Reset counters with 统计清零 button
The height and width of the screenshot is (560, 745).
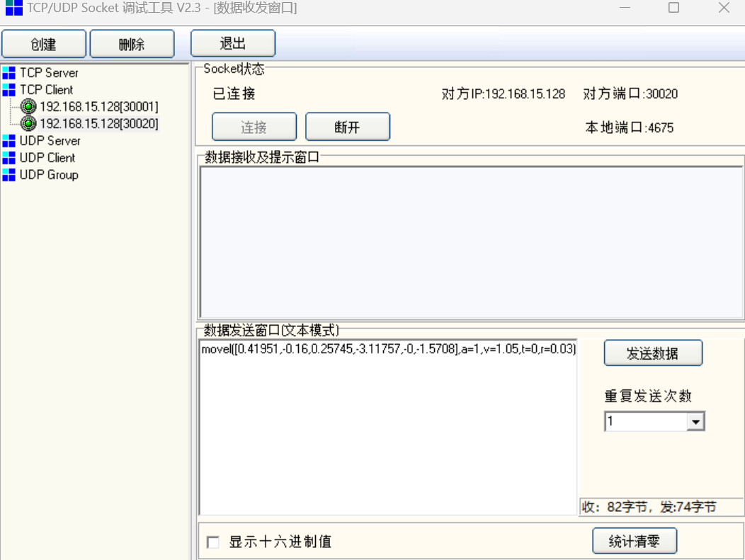634,542
